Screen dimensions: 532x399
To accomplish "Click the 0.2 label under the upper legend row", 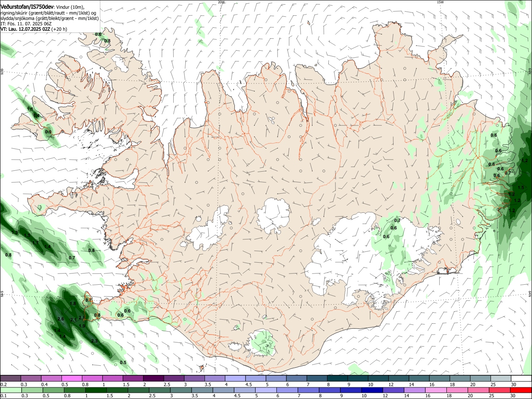I will [3, 384].
